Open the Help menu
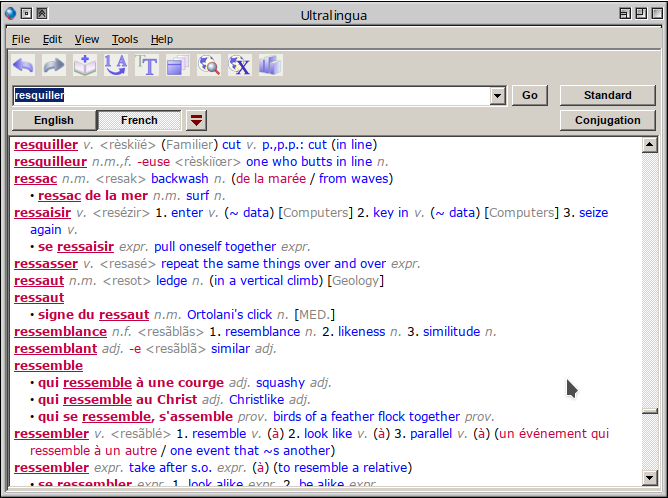This screenshot has height=498, width=668. coord(162,39)
